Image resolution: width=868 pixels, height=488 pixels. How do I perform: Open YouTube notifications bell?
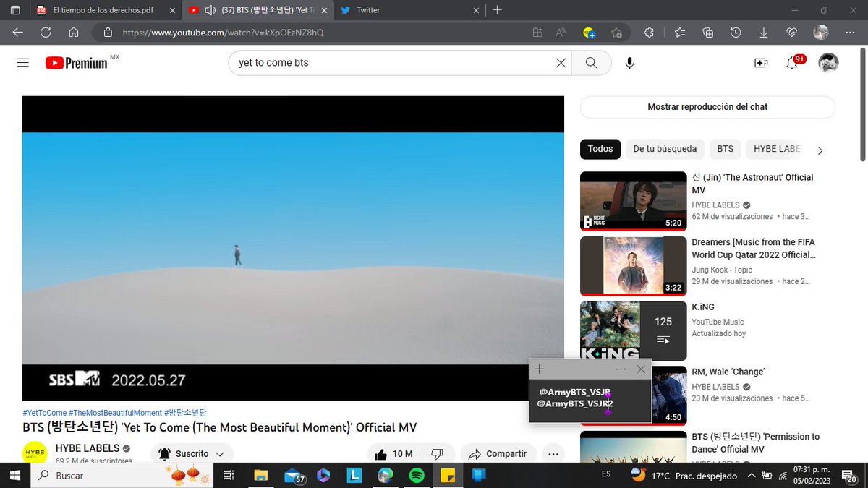pyautogui.click(x=793, y=63)
